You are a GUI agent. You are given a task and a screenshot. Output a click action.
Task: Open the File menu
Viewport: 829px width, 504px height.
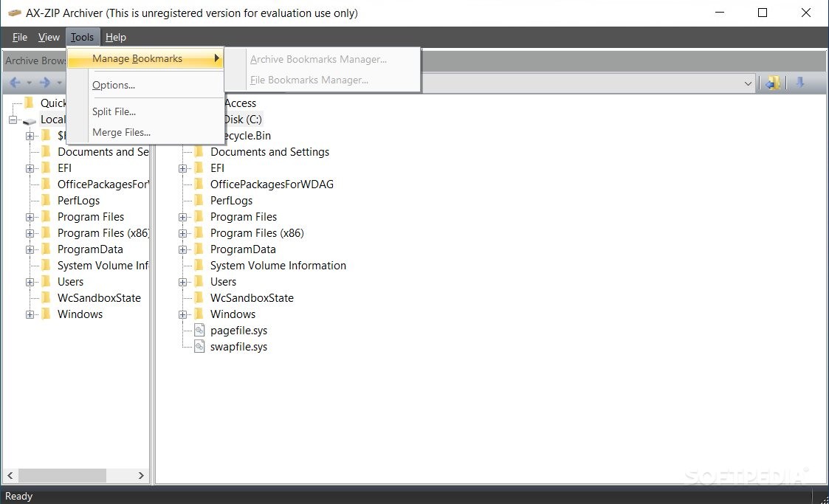tap(19, 37)
